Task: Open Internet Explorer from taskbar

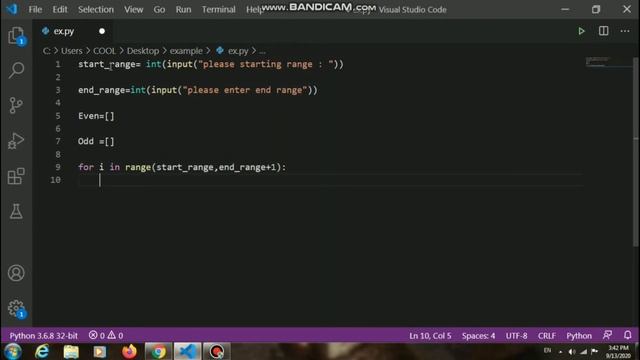Action: click(x=42, y=351)
